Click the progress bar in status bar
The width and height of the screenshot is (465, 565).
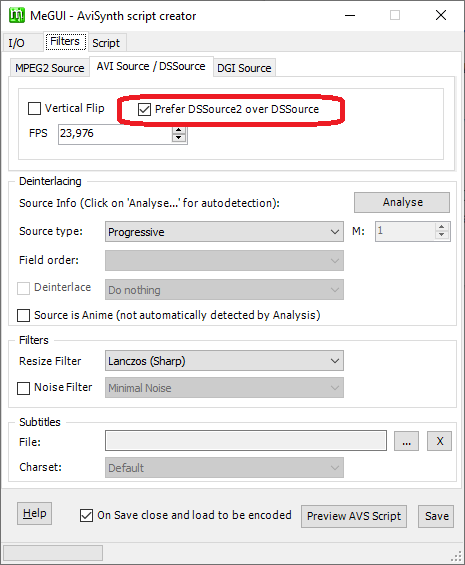click(53, 553)
